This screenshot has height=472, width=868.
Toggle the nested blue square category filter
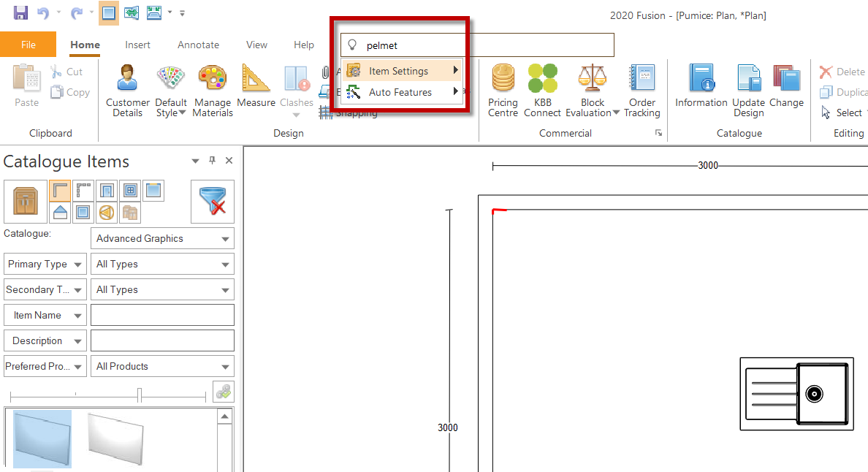pos(83,213)
